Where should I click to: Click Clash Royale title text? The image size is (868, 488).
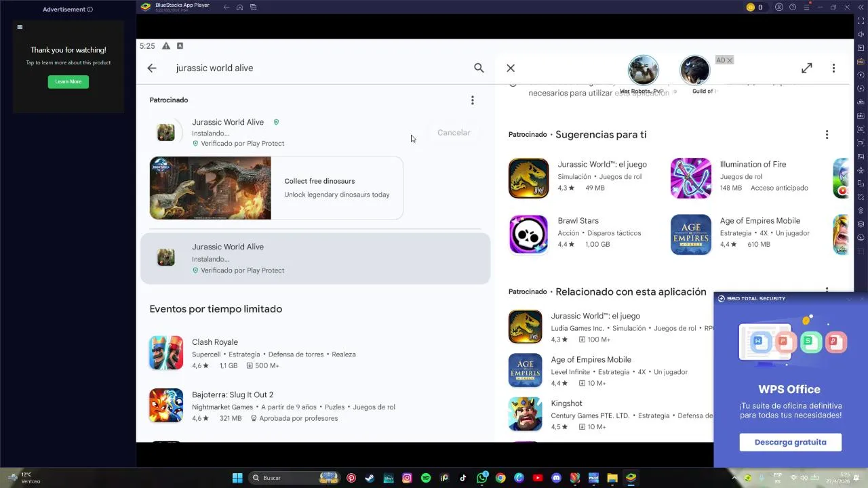(215, 342)
